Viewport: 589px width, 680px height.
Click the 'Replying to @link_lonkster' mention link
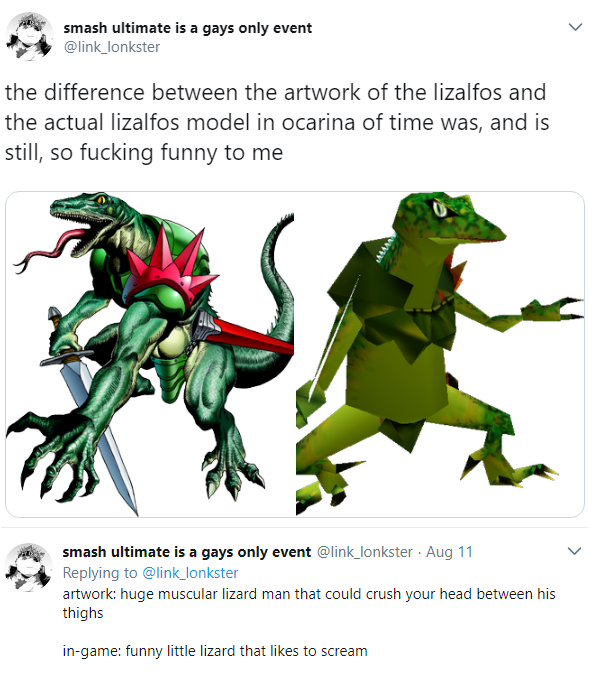tap(190, 573)
